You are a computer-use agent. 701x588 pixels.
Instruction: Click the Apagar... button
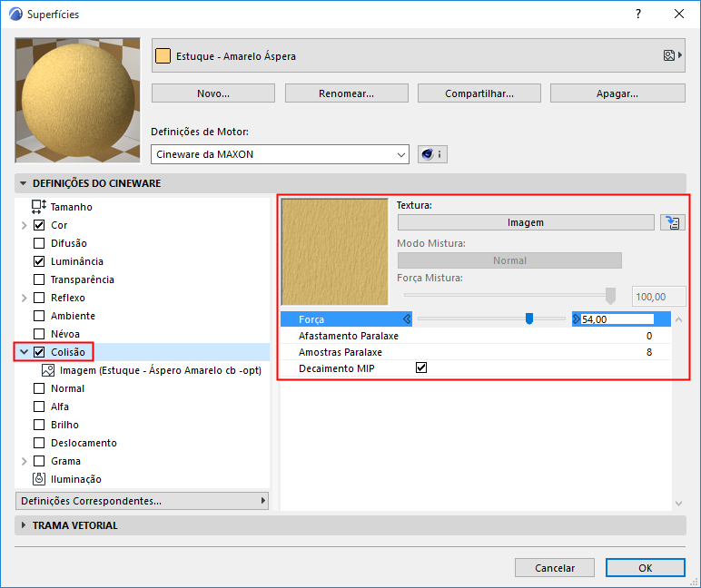pyautogui.click(x=617, y=93)
